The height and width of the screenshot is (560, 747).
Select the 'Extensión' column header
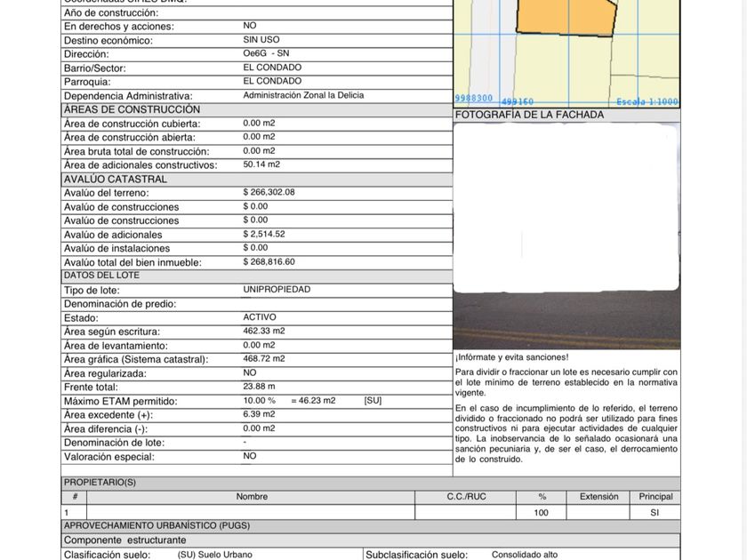tap(598, 497)
